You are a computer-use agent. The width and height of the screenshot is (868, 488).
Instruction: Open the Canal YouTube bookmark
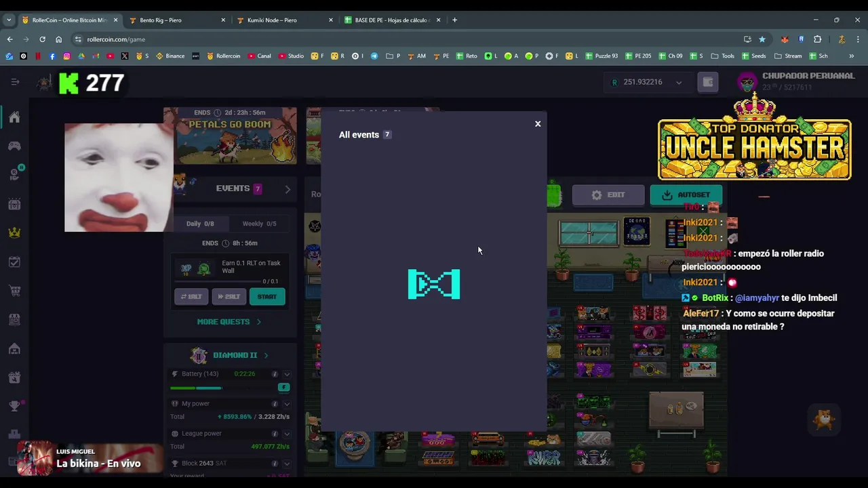pos(260,56)
